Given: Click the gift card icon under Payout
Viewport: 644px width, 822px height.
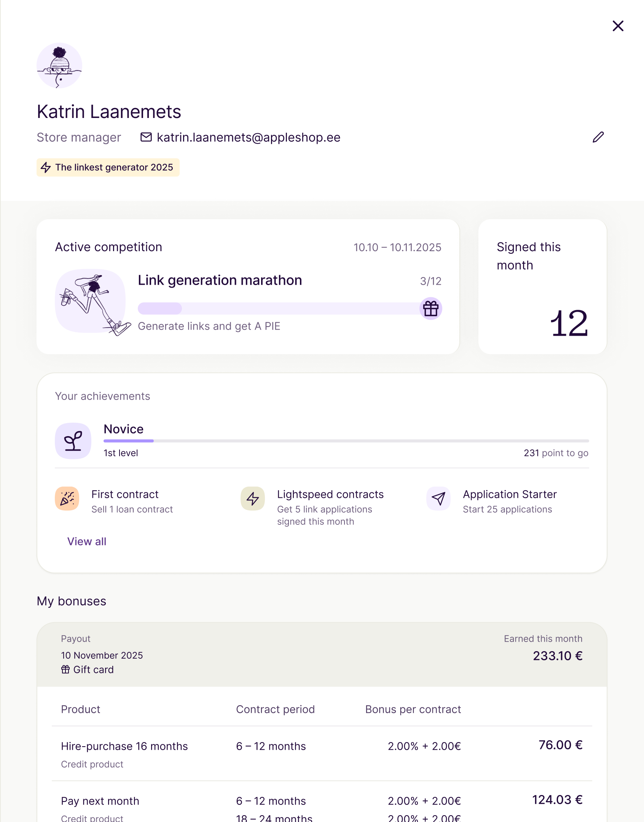Looking at the screenshot, I should click(x=65, y=669).
